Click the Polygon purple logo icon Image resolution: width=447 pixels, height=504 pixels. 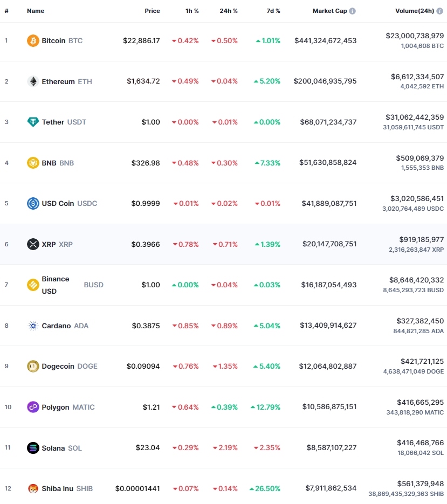(x=33, y=407)
